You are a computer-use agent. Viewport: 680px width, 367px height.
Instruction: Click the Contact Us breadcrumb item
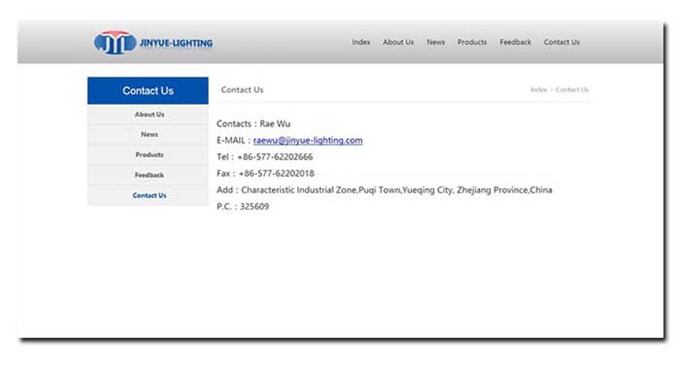(x=572, y=90)
